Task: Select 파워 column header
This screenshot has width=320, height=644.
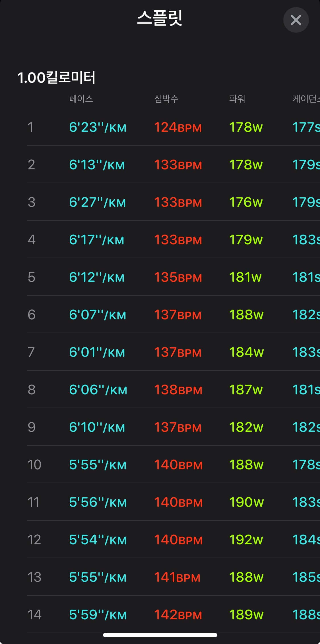Action: pyautogui.click(x=237, y=99)
